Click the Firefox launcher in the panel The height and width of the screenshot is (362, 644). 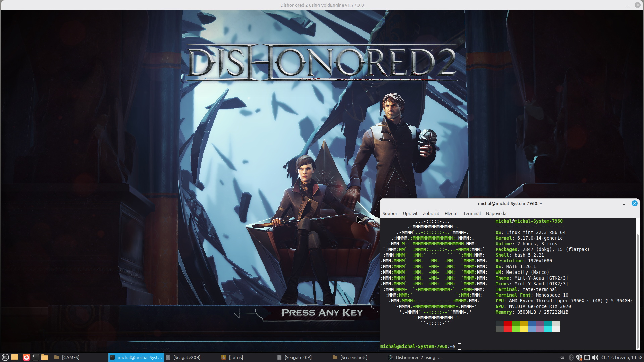coord(26,357)
